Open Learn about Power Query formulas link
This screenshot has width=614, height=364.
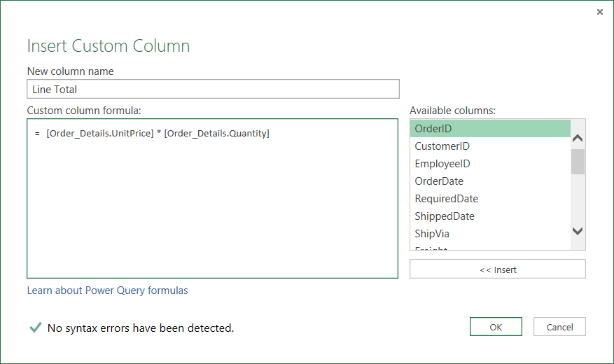107,290
